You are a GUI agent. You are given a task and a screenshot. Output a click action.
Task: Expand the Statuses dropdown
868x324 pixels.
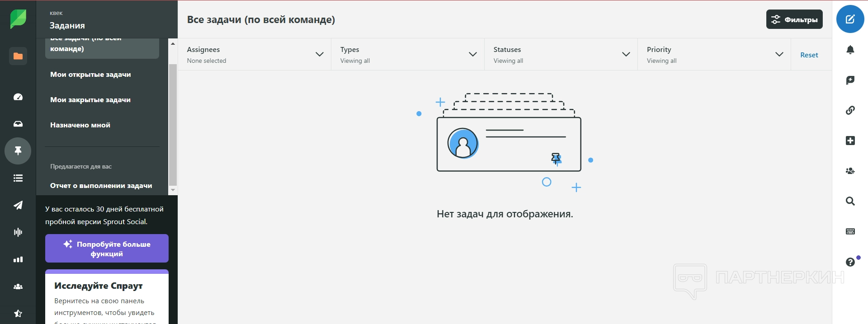click(x=561, y=54)
